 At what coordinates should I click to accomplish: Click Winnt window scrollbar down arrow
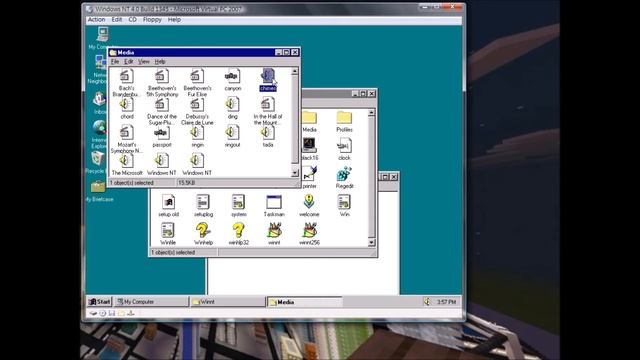pyautogui.click(x=371, y=242)
